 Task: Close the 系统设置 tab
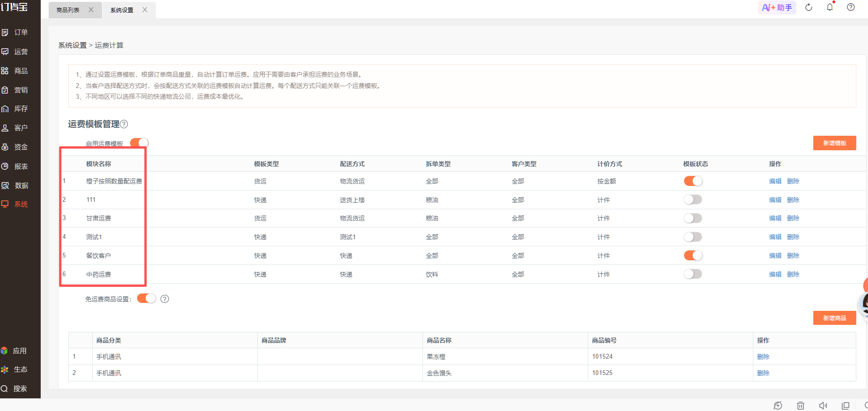click(x=145, y=10)
